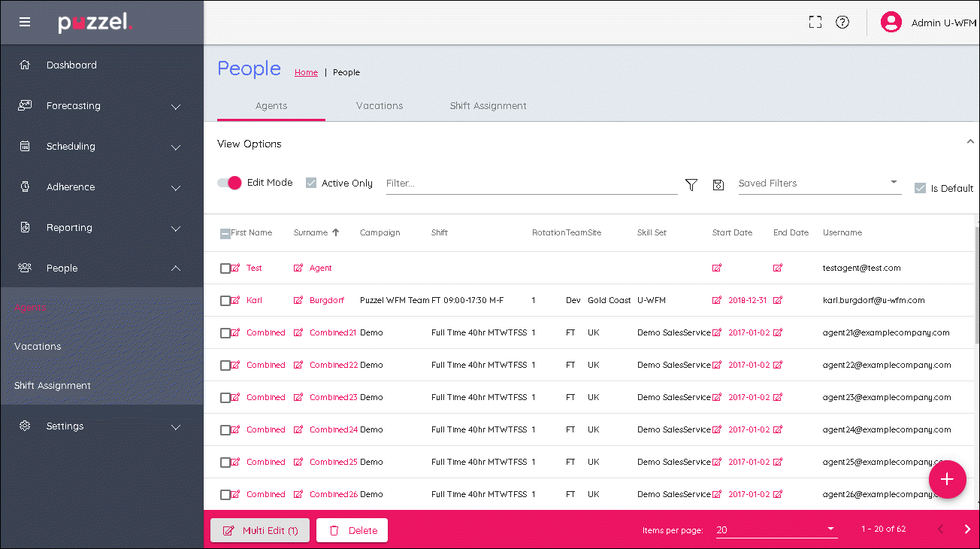Toggle the Is Default checkbox
Image resolution: width=980 pixels, height=549 pixels.
coord(920,188)
